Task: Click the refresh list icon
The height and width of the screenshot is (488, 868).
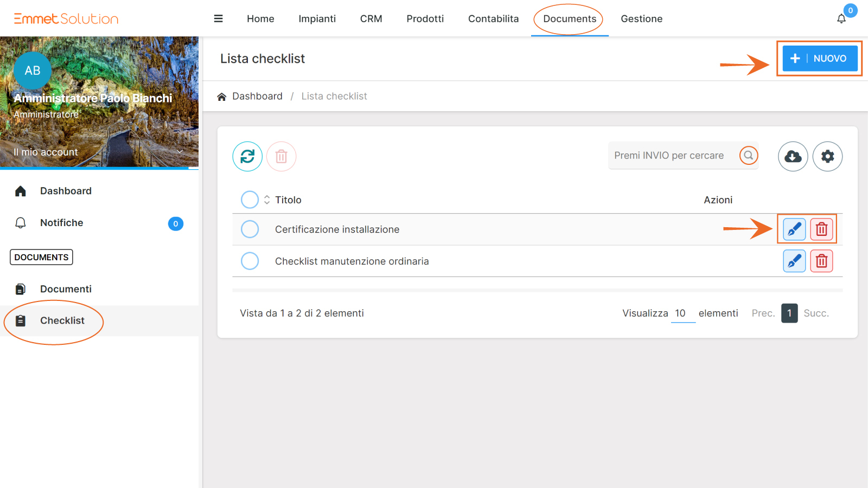Action: point(247,156)
